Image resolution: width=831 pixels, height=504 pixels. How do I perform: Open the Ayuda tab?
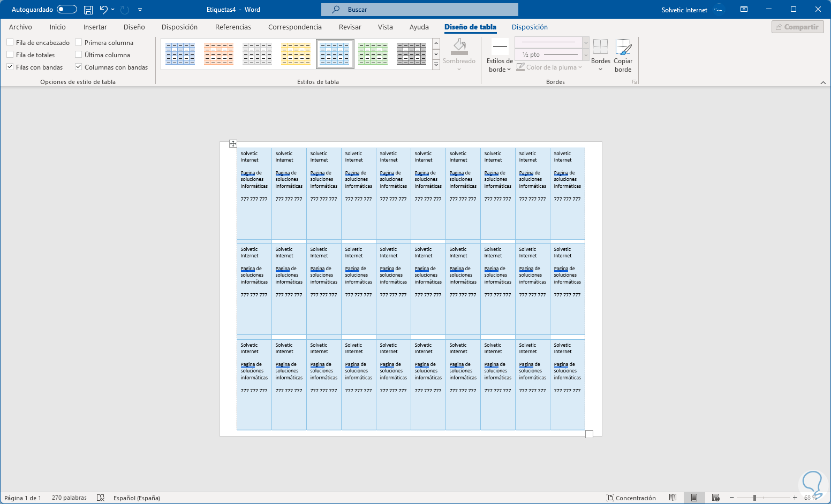pos(419,27)
